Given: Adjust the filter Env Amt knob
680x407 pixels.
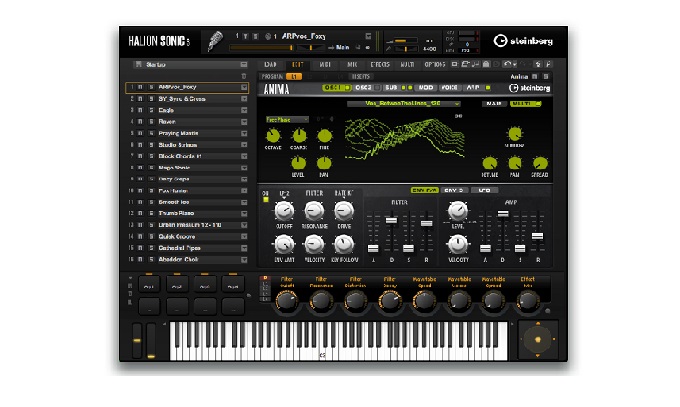Looking at the screenshot, I should coord(284,245).
